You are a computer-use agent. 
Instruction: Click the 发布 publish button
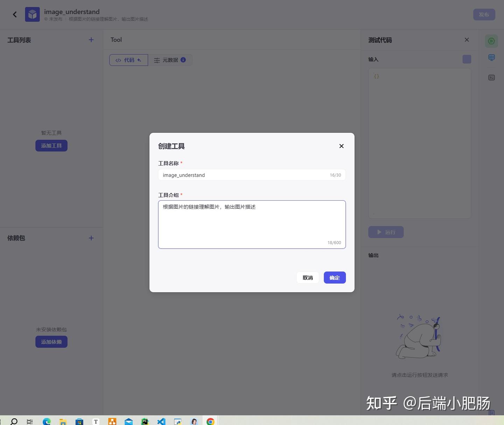[484, 14]
